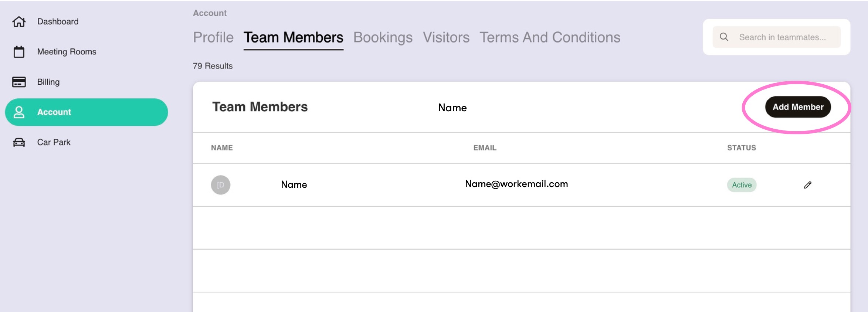
Task: Click the Active status badge
Action: 742,185
